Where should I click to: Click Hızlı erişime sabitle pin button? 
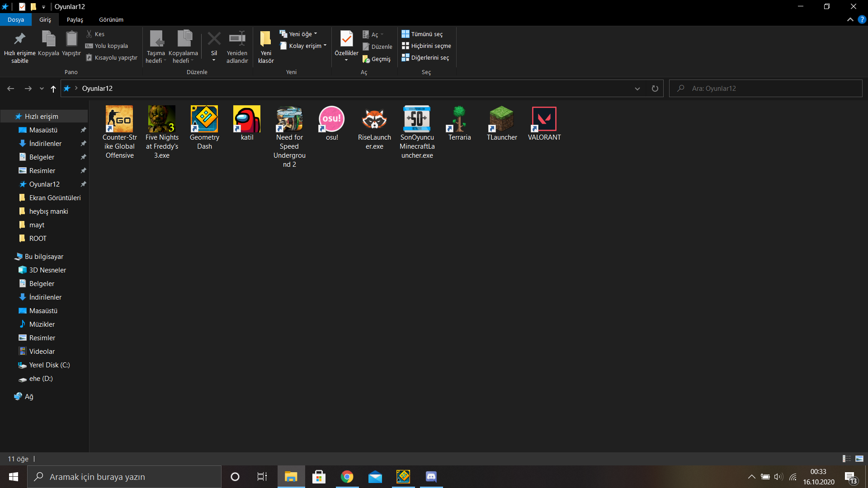click(x=19, y=47)
